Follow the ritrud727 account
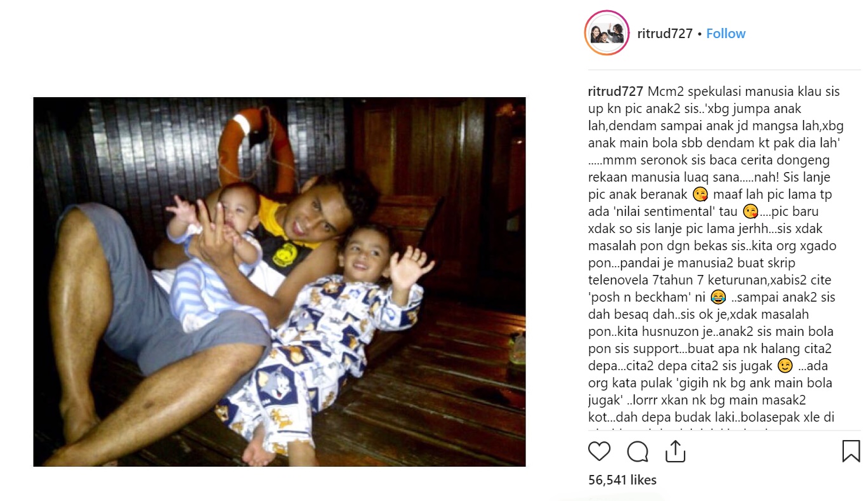Image resolution: width=868 pixels, height=501 pixels. click(726, 34)
